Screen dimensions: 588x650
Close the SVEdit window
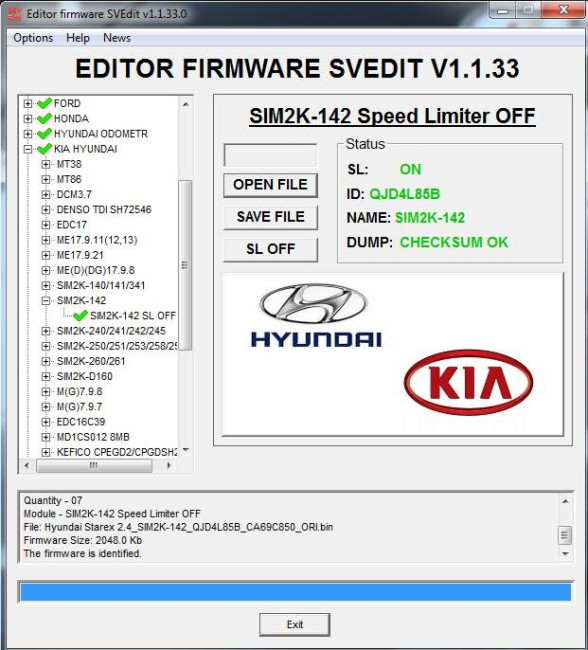click(x=564, y=10)
